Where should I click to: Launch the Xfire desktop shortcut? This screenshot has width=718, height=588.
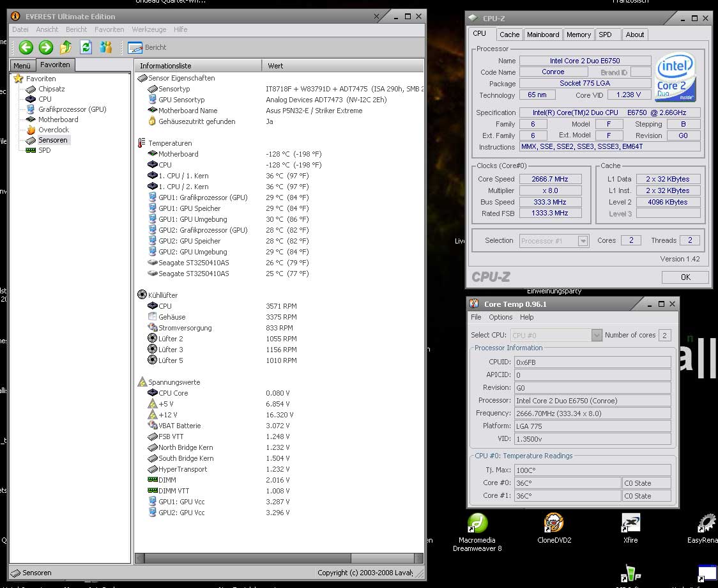click(x=630, y=523)
